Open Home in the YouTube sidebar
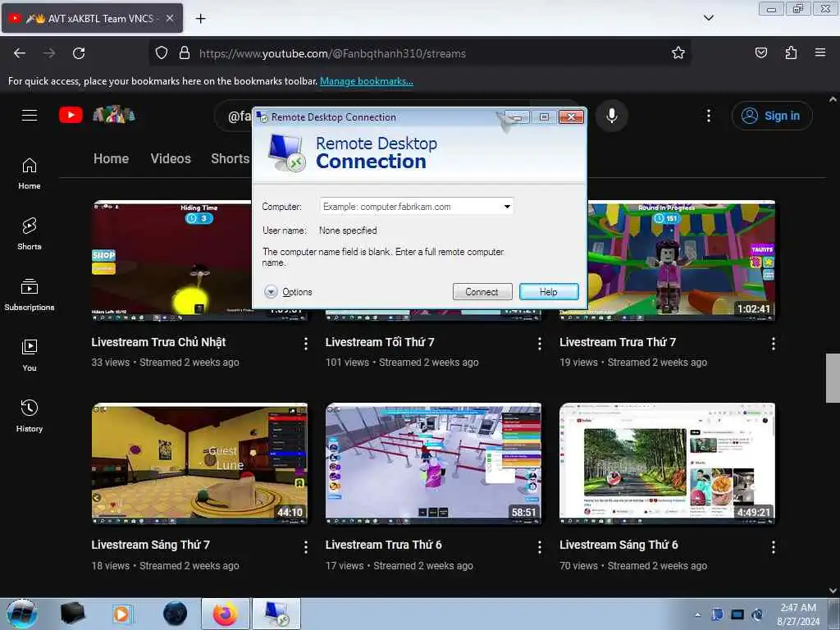Viewport: 840px width, 630px height. [x=30, y=174]
